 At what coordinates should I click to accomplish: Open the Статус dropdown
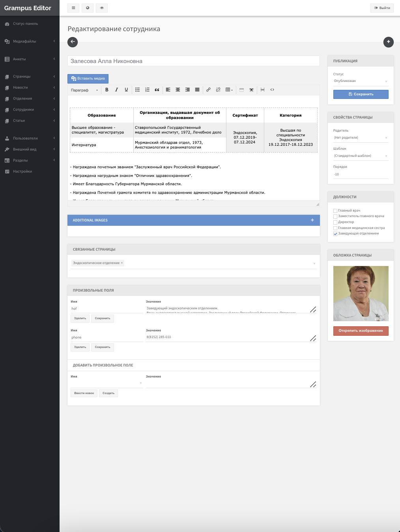(360, 81)
